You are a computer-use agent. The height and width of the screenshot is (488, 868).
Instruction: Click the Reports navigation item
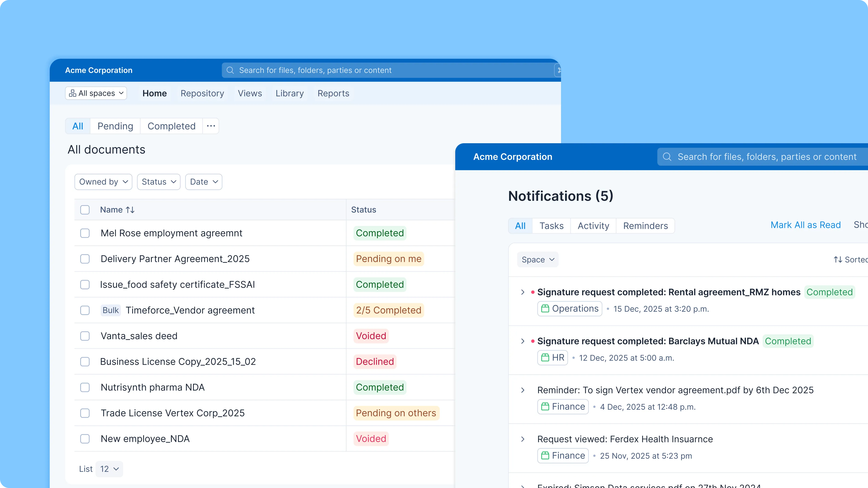(x=333, y=93)
